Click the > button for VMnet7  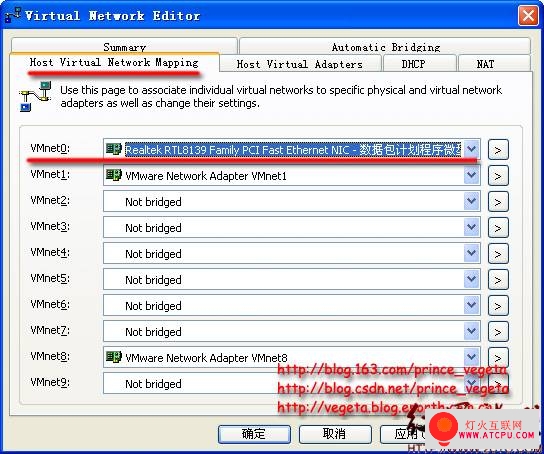coord(498,332)
